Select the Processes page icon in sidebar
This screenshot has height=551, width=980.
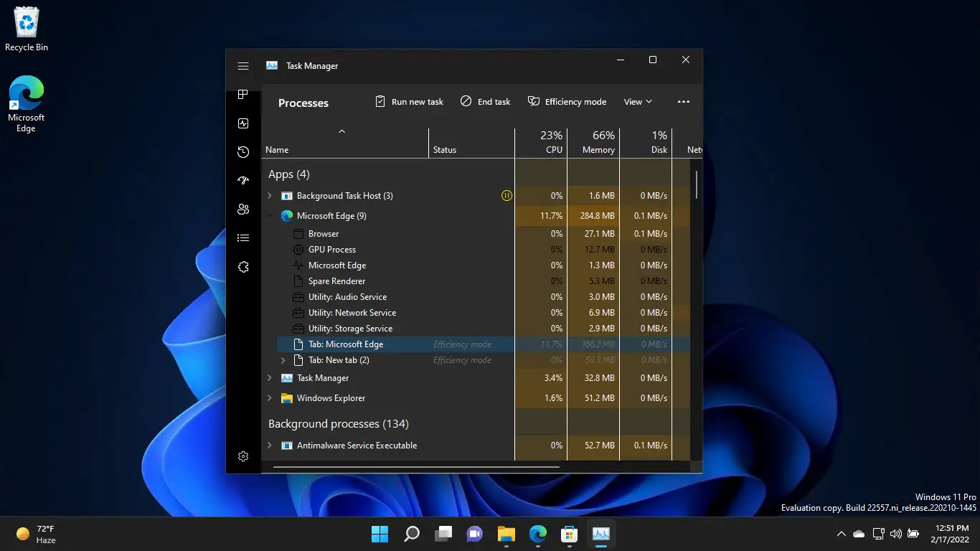[x=243, y=95]
